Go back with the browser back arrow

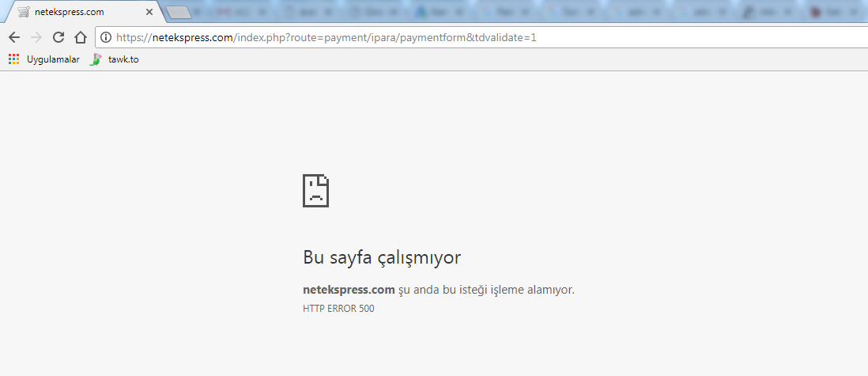tap(14, 37)
